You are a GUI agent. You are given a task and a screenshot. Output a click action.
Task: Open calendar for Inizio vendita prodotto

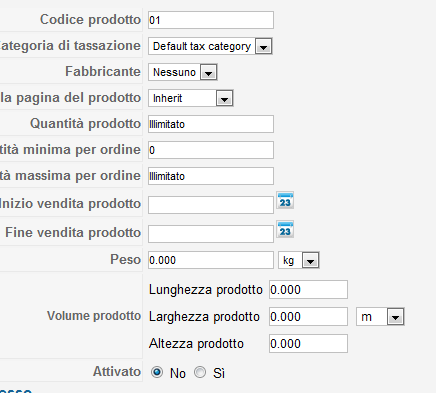(x=285, y=200)
